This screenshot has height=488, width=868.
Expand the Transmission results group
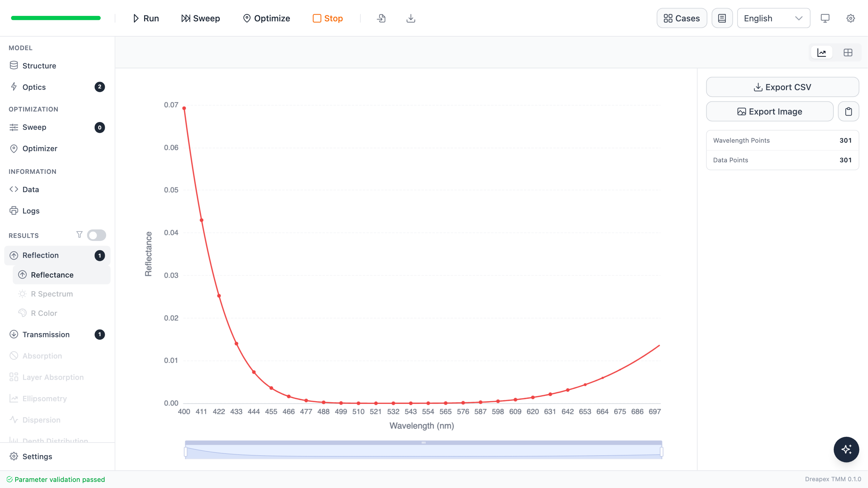(x=57, y=334)
